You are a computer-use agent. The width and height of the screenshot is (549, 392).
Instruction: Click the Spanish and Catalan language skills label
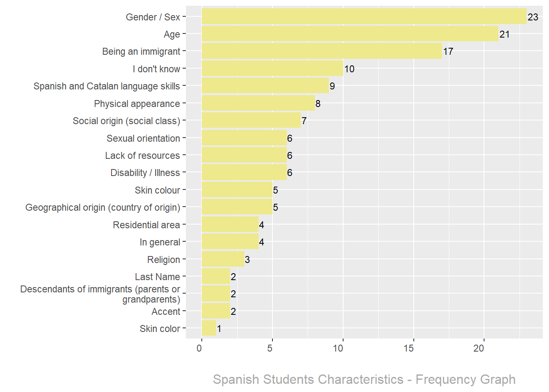107,86
